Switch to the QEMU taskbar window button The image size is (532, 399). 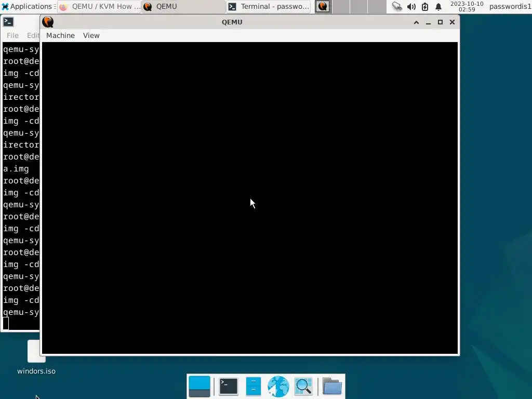183,6
